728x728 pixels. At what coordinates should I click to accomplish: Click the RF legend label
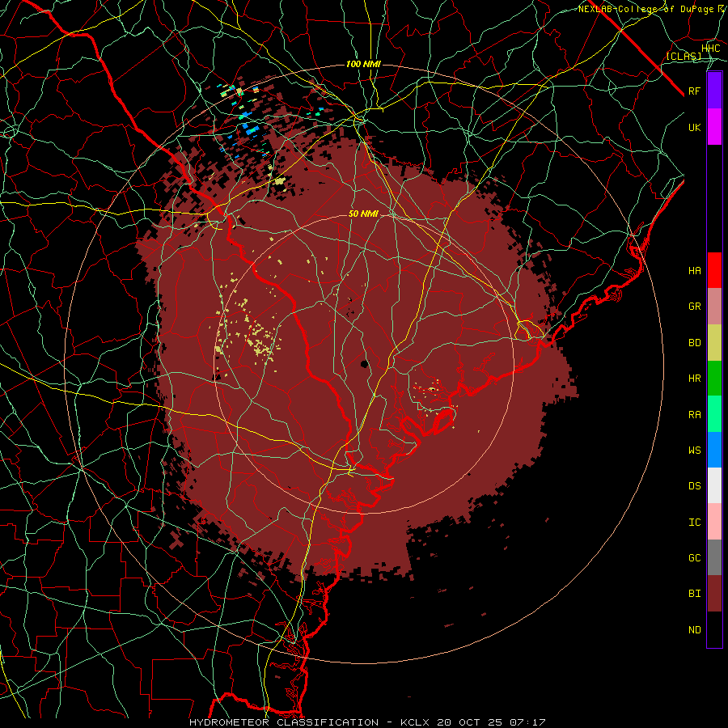click(695, 91)
